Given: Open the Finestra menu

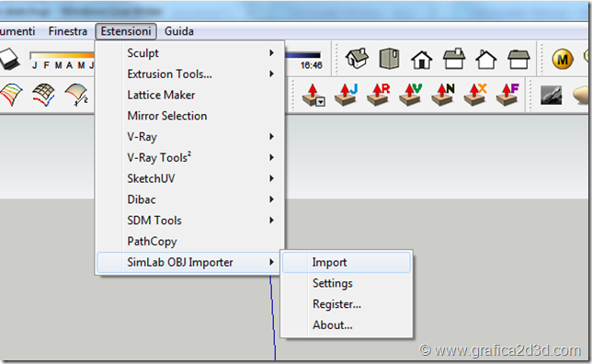Looking at the screenshot, I should [68, 31].
